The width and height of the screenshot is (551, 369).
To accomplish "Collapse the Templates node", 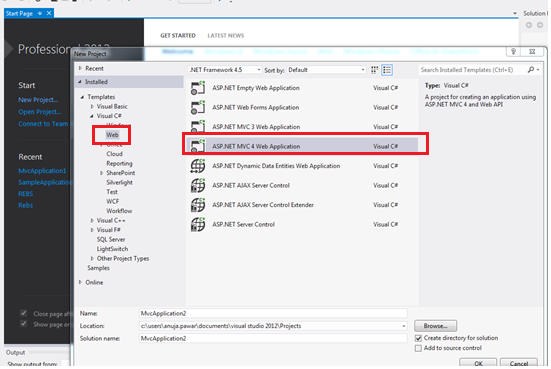I will (x=82, y=97).
